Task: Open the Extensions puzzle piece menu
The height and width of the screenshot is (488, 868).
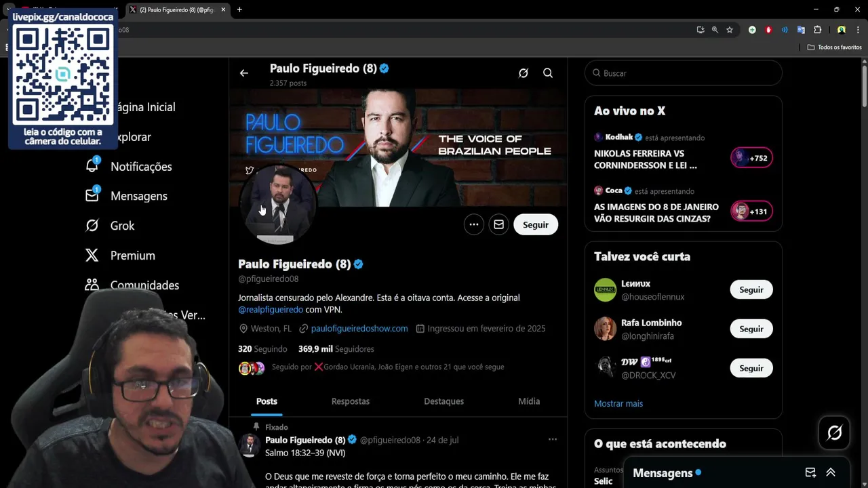Action: click(x=817, y=30)
